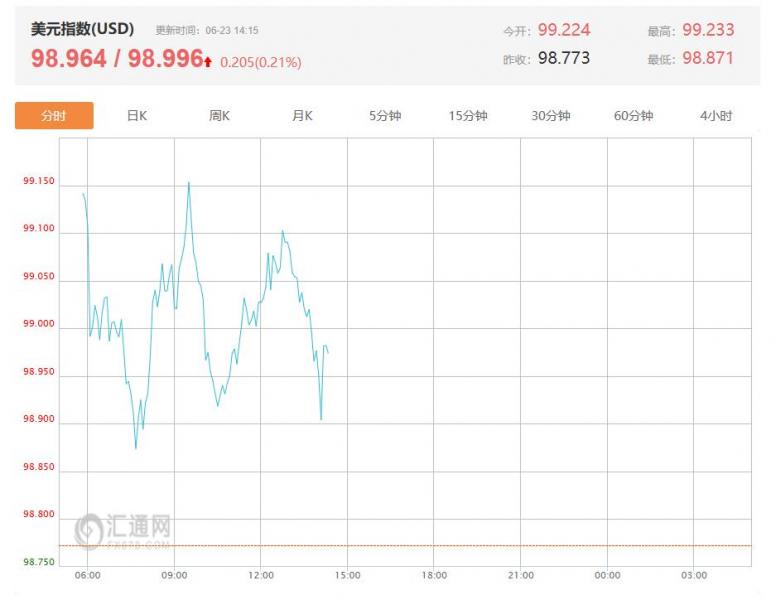
Task: Click the dashed orange previous-close line
Action: tap(405, 546)
